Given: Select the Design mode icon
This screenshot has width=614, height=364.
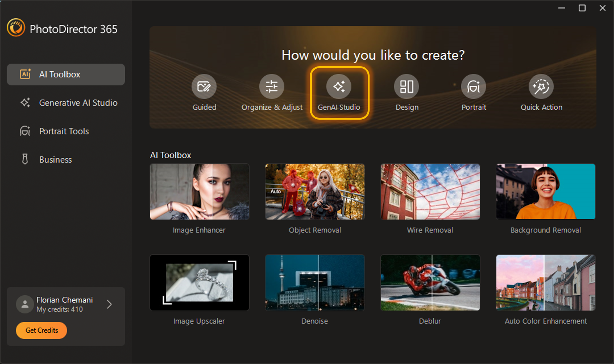Looking at the screenshot, I should click(407, 87).
